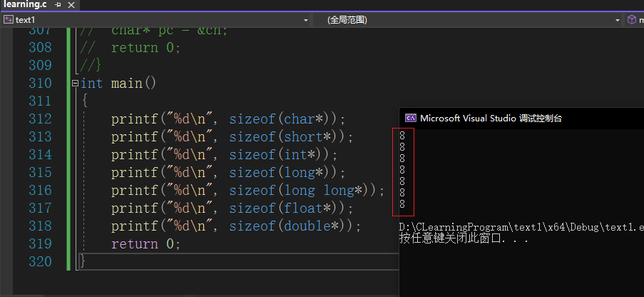Image resolution: width=644 pixels, height=297 pixels.
Task: Click the sizeof(long long*) printf line
Action: point(247,191)
